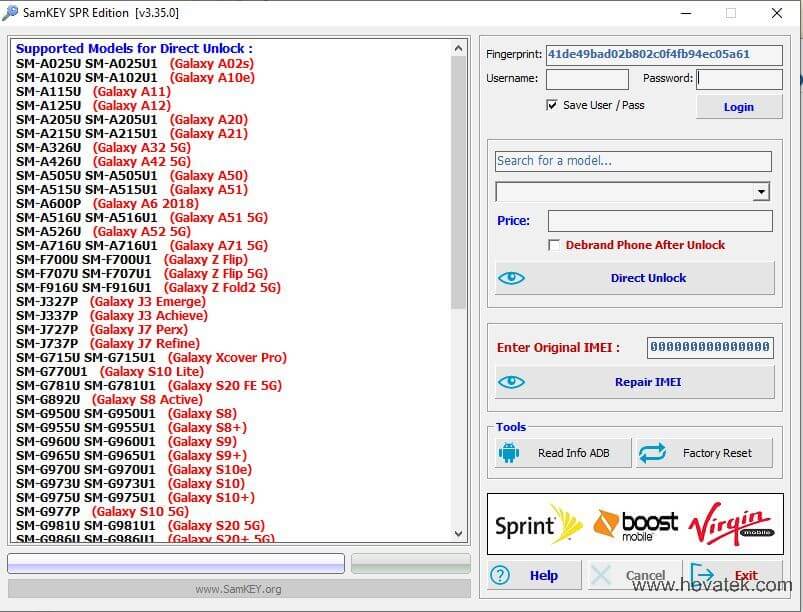803x612 pixels.
Task: Click the Login button
Action: pos(738,107)
